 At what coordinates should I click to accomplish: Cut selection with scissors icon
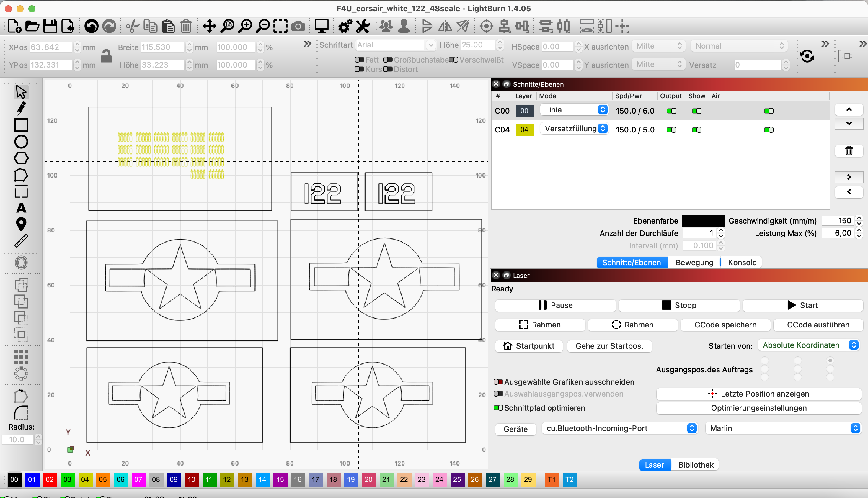coord(132,26)
